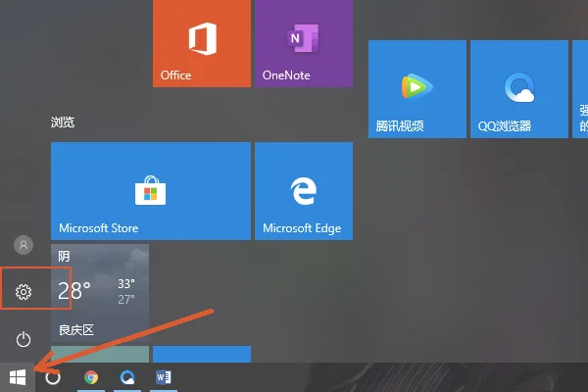The height and width of the screenshot is (392, 588).
Task: Click the Windows Start button
Action: click(x=18, y=377)
